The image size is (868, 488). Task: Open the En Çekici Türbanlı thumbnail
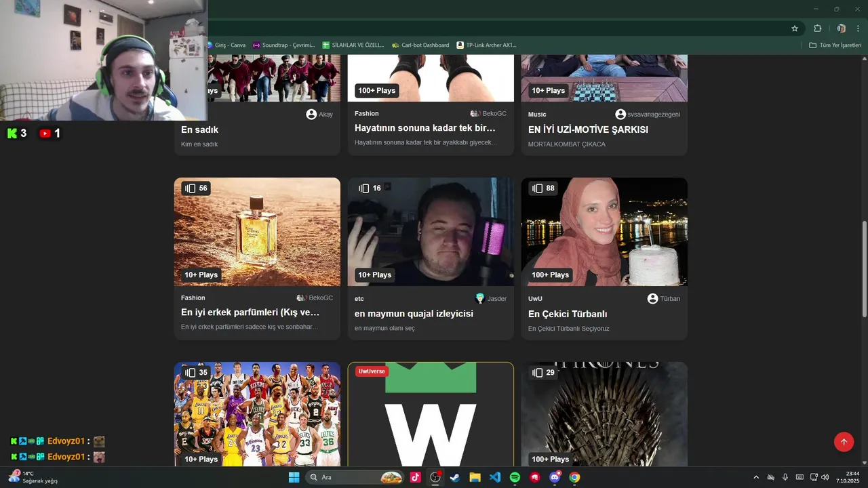[604, 232]
